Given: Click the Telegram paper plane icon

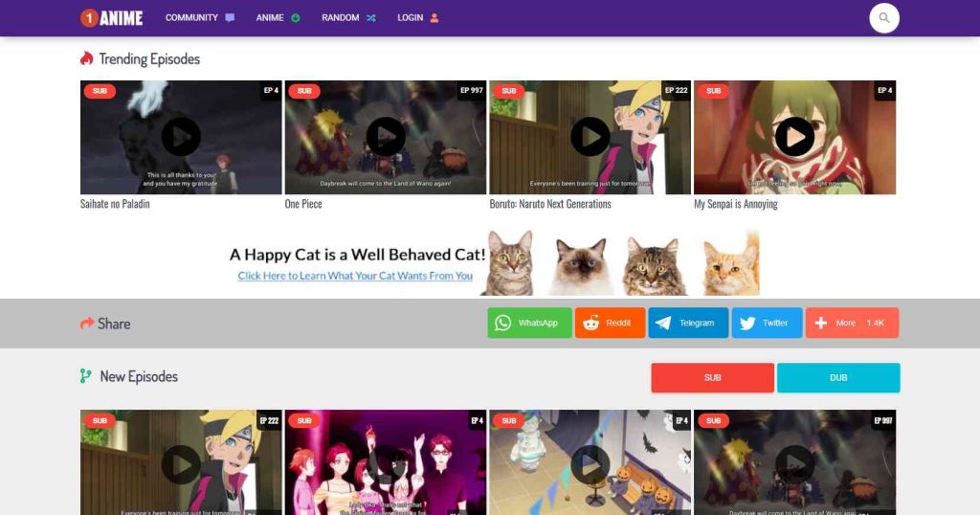Looking at the screenshot, I should click(662, 323).
